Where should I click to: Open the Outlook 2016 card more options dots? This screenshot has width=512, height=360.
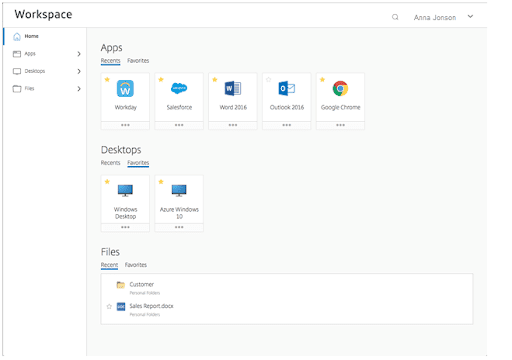pos(287,125)
